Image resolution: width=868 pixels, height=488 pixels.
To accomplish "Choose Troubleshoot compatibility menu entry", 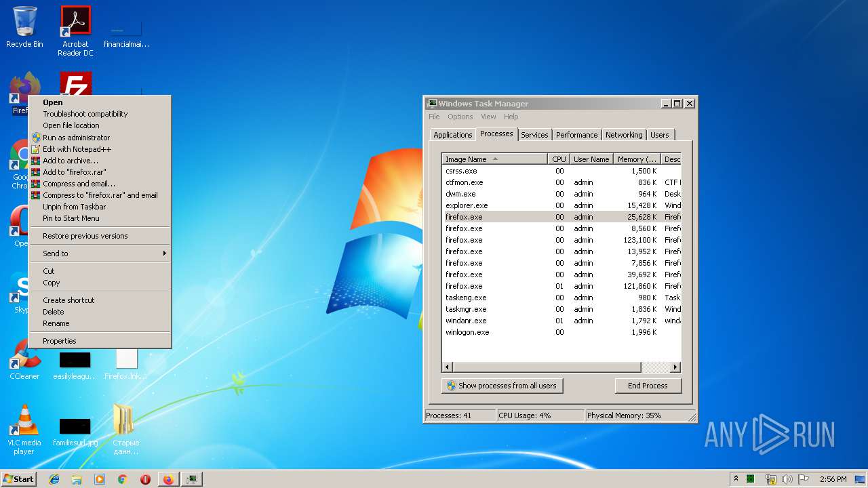I will click(x=100, y=114).
